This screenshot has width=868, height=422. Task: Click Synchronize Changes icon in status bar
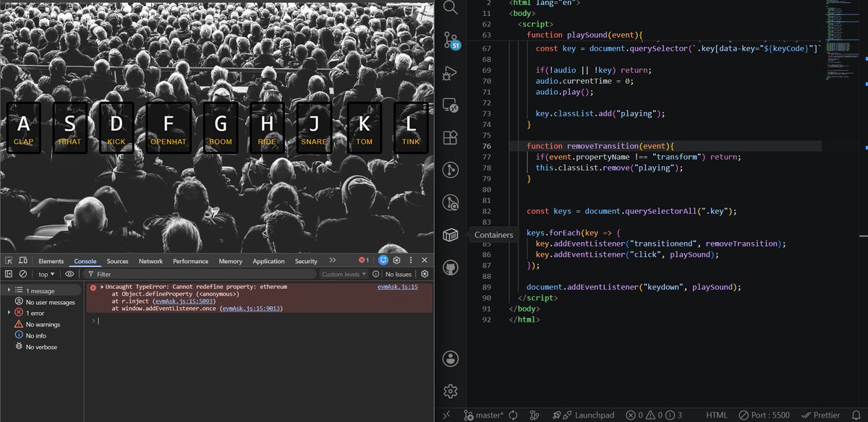point(513,415)
